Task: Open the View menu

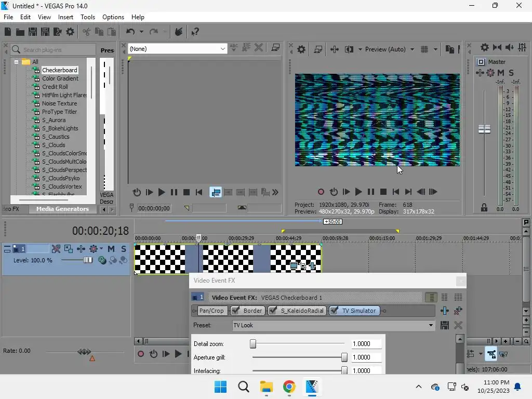Action: coord(44,17)
